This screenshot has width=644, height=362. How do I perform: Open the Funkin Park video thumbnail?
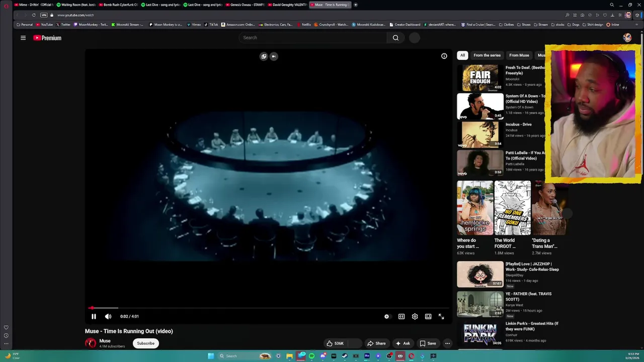[480, 333]
